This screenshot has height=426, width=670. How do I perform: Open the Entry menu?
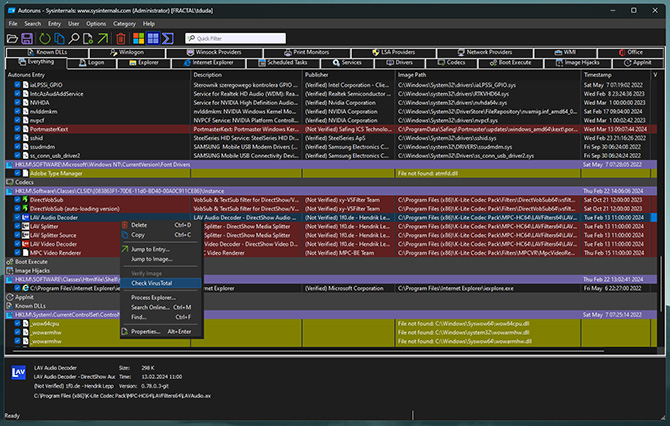tap(54, 24)
